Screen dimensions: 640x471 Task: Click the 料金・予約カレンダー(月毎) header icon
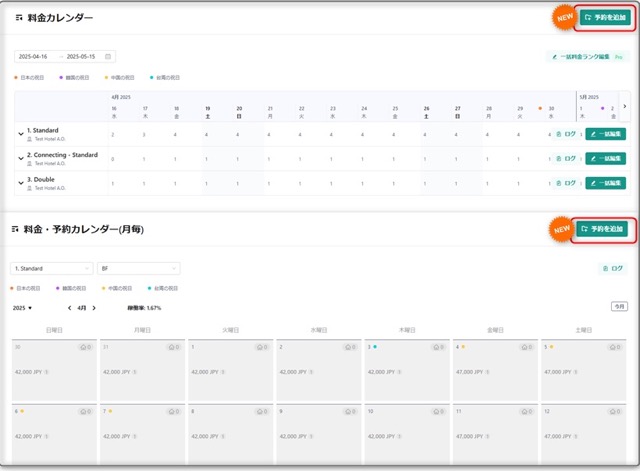[15, 229]
